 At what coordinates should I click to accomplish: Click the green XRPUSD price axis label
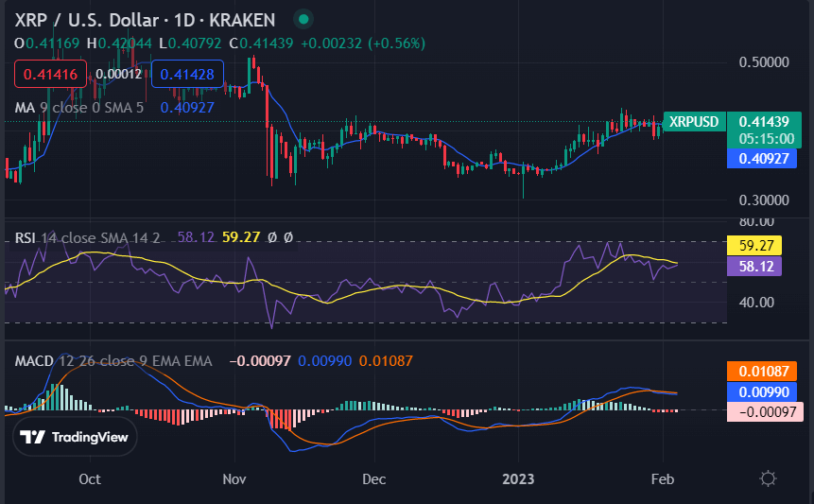tap(693, 122)
